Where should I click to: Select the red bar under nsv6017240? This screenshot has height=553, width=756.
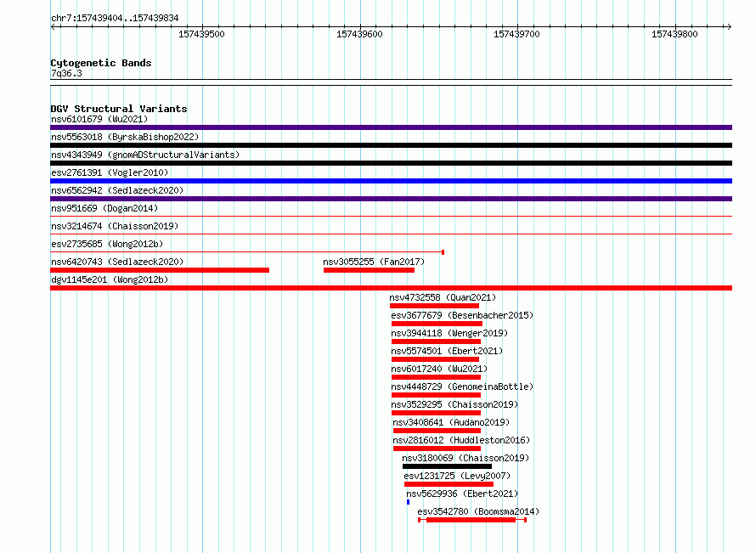[x=436, y=377]
